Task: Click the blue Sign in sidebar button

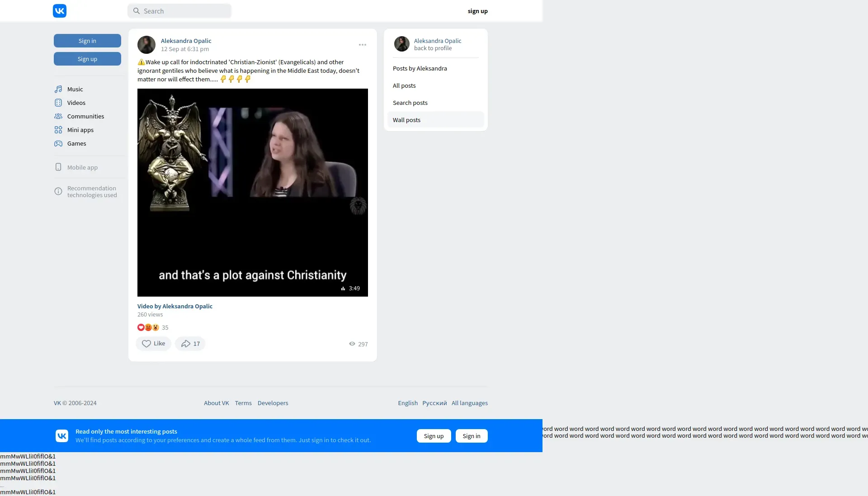Action: pos(87,41)
